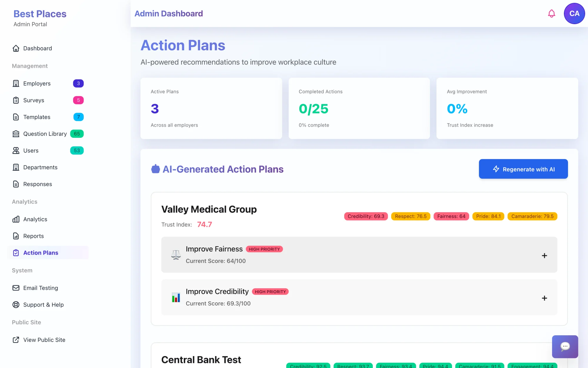Open the Surveys menu item
Screen dimensions: 588x368
point(48,100)
